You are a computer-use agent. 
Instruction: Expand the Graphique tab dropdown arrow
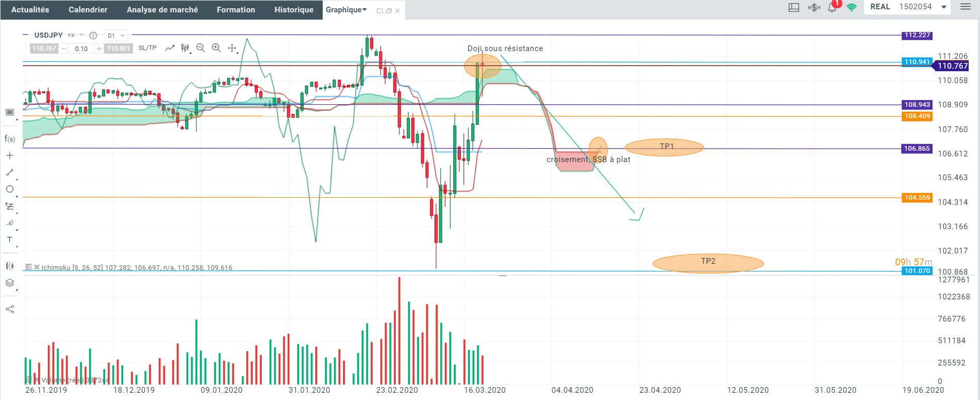tap(365, 10)
